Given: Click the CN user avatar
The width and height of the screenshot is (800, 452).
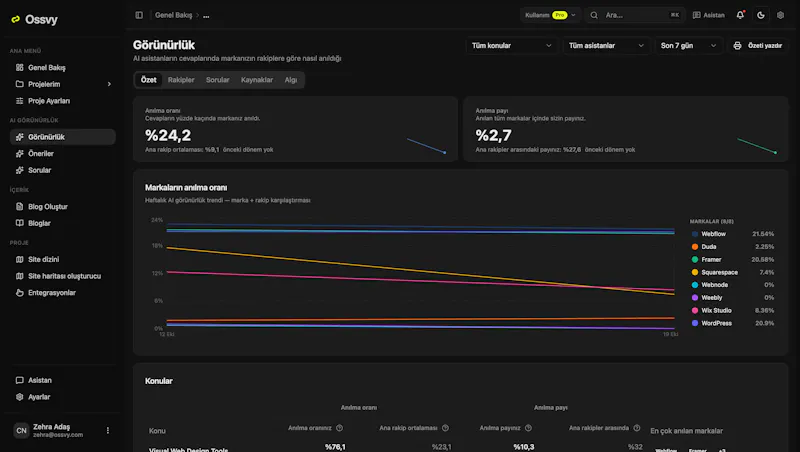Looking at the screenshot, I should pos(21,431).
